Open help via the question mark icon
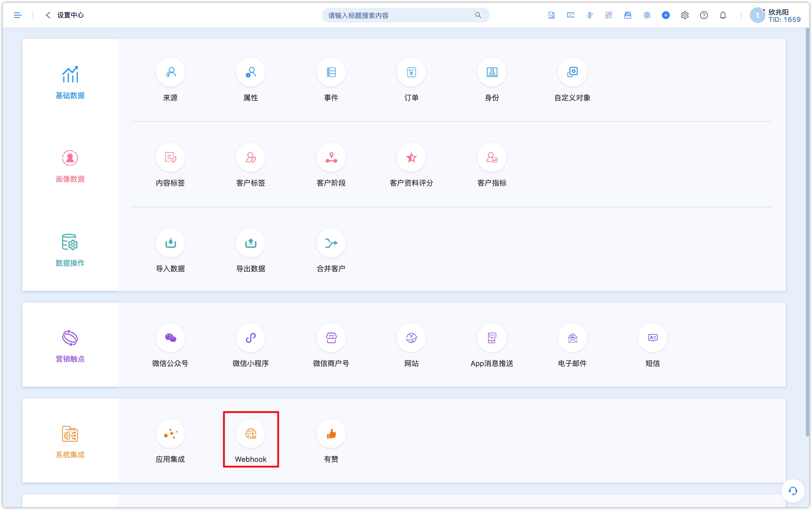The image size is (812, 510). click(x=704, y=15)
